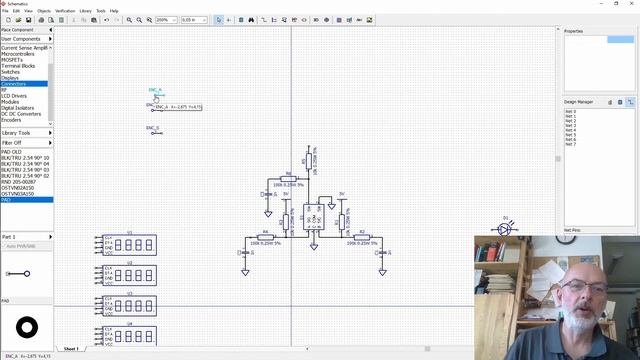Switch Design Manager to nets view icon
Image resolution: width=640 pixels, height=360 pixels.
[631, 102]
